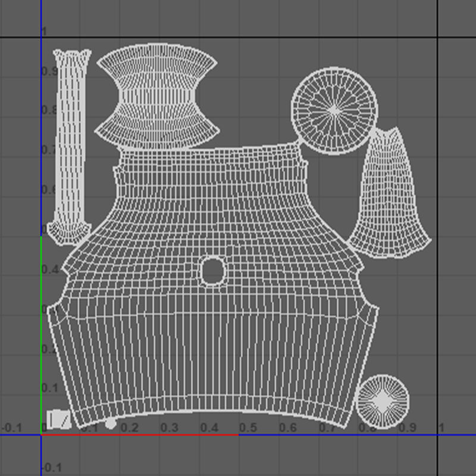This screenshot has width=476, height=476.
Task: Click the 0.4 label on the U axis
Action: tap(209, 428)
